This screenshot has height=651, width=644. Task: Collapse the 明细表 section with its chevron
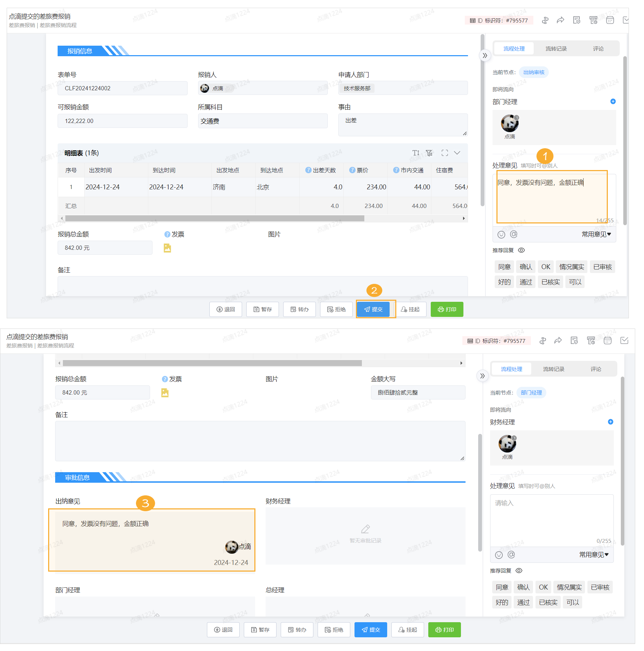(457, 153)
